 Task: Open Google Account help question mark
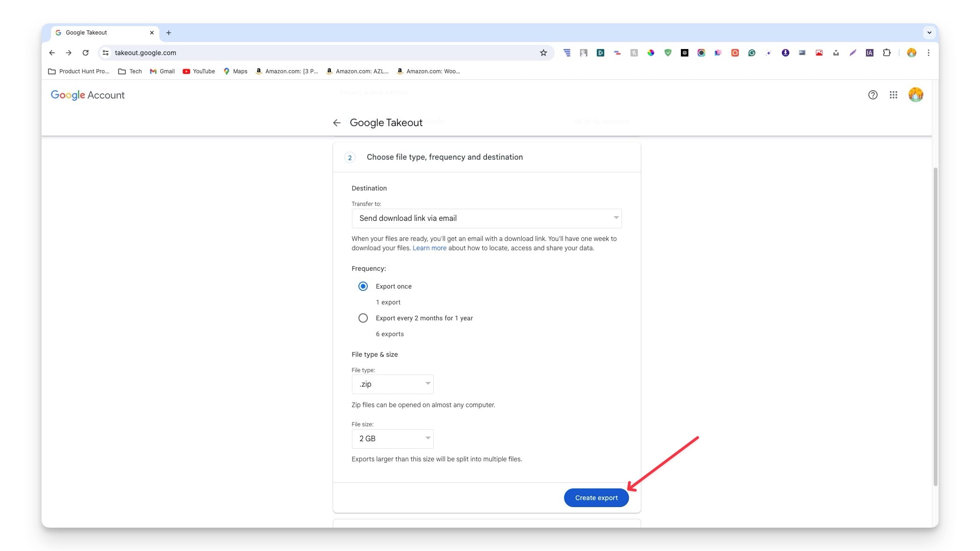(x=873, y=95)
